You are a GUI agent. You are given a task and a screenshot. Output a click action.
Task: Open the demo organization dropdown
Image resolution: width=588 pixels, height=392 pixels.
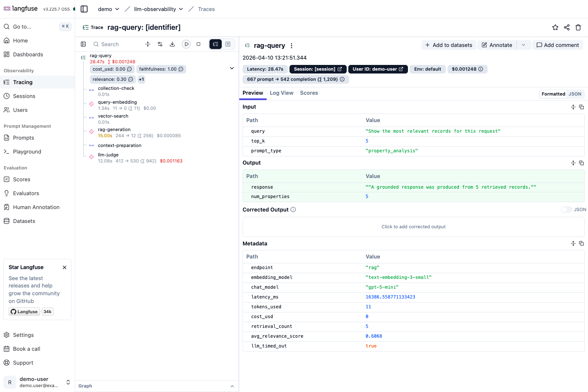click(109, 9)
